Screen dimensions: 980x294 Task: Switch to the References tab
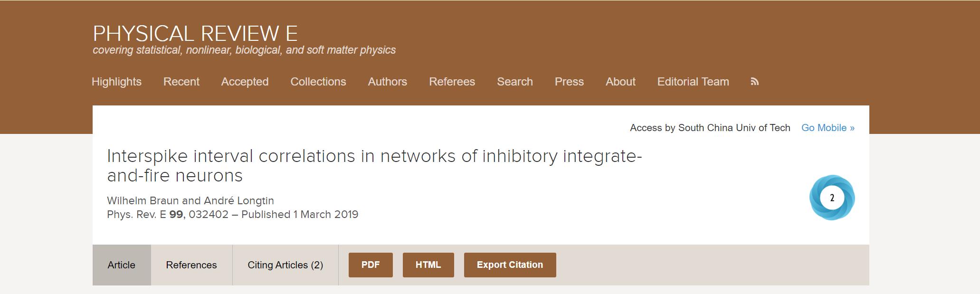click(x=191, y=265)
